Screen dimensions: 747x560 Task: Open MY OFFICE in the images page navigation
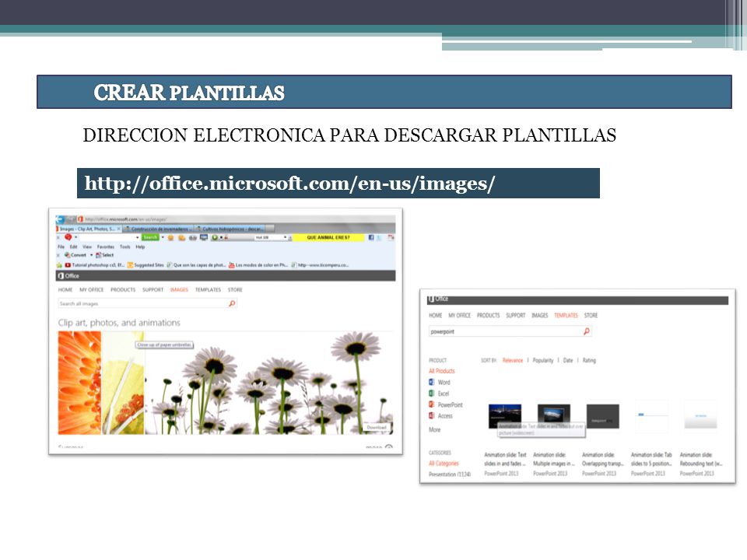click(92, 289)
